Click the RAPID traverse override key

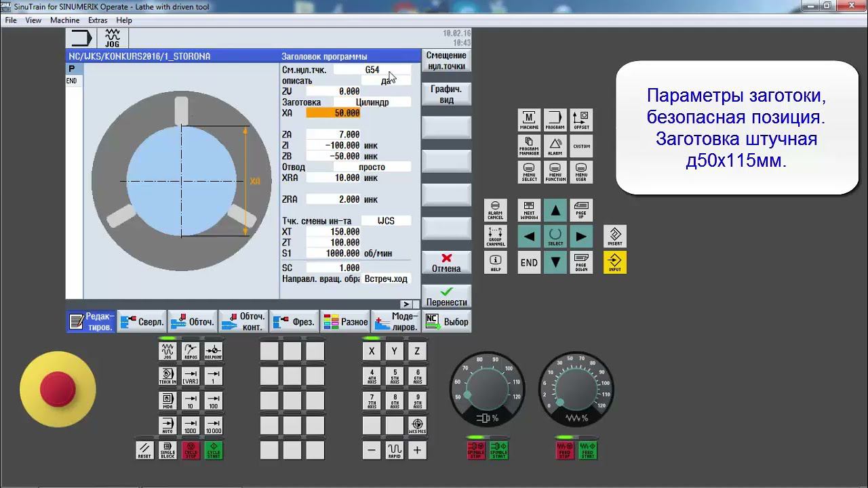tap(395, 450)
